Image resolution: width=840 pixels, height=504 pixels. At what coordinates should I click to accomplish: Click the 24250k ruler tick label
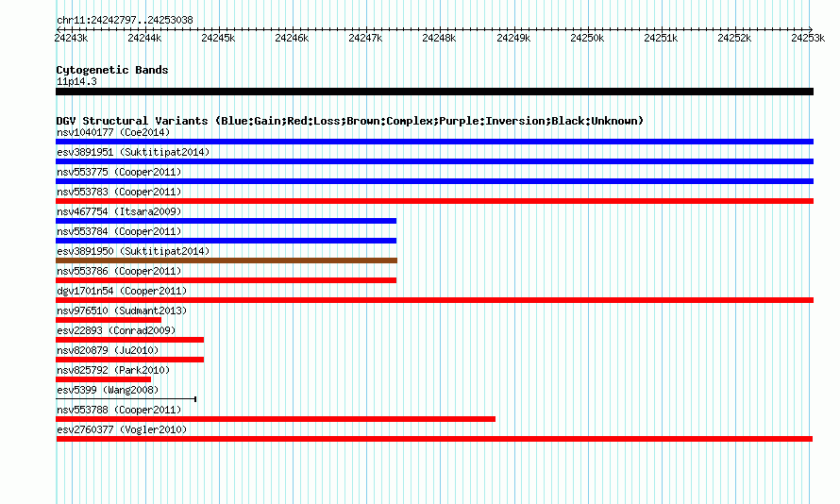tap(587, 38)
